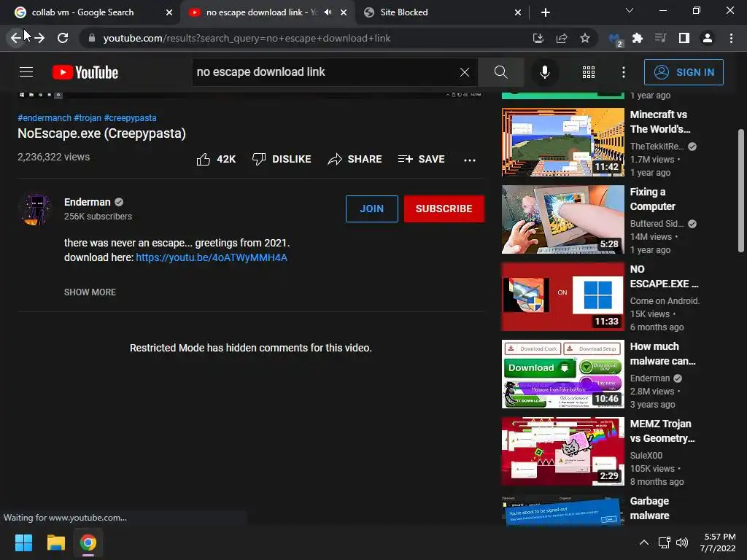Open the MEMZ Trojan vs Geometry thumbnail
This screenshot has height=560, width=747.
click(562, 451)
